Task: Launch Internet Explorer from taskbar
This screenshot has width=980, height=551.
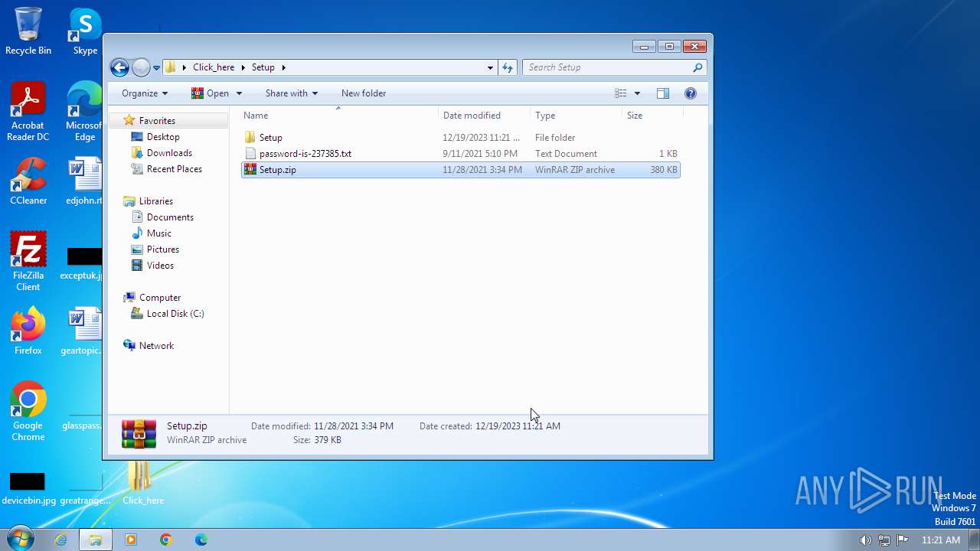Action: [60, 540]
